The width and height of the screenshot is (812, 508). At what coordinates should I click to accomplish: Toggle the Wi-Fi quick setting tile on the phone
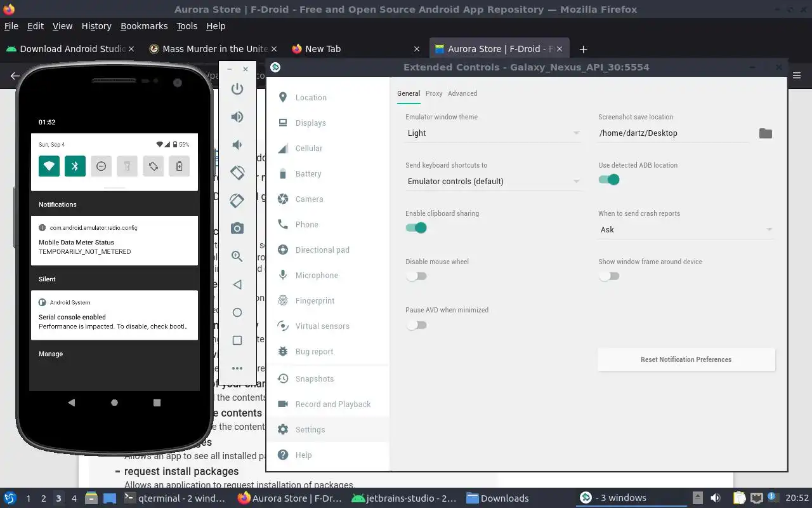[49, 166]
